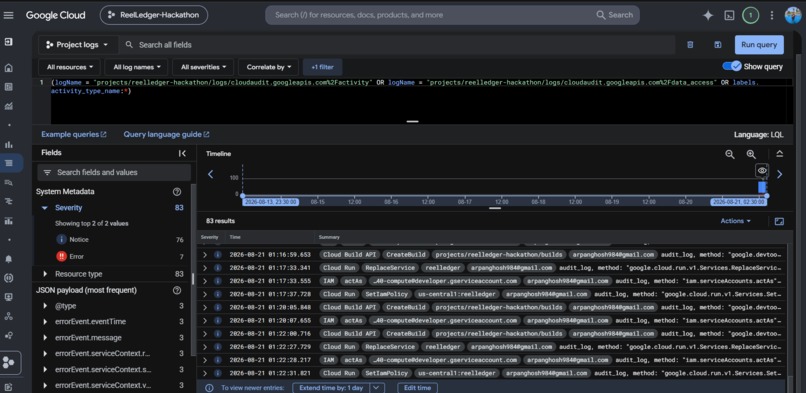The height and width of the screenshot is (393, 806).
Task: Open help for System Metadata
Action: point(177,192)
